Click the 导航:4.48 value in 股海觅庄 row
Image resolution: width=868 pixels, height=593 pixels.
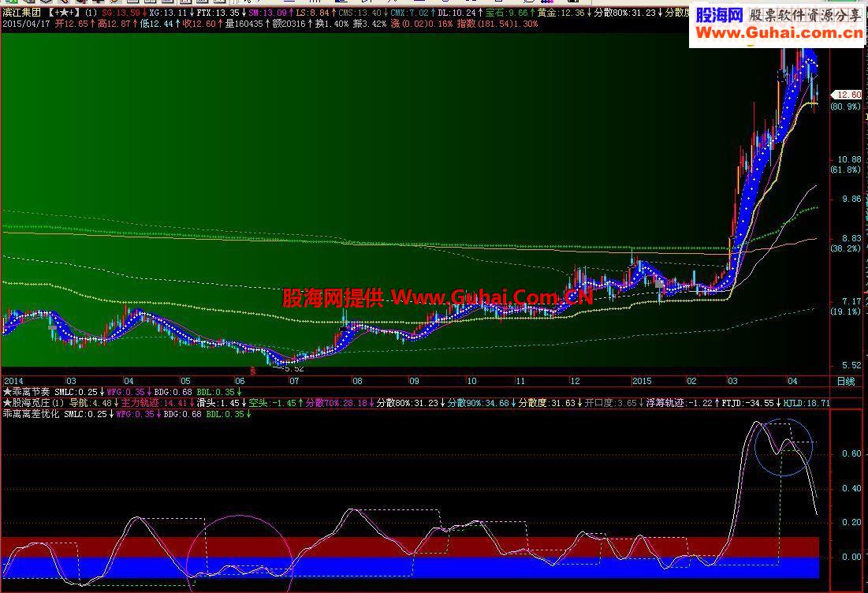pos(90,403)
